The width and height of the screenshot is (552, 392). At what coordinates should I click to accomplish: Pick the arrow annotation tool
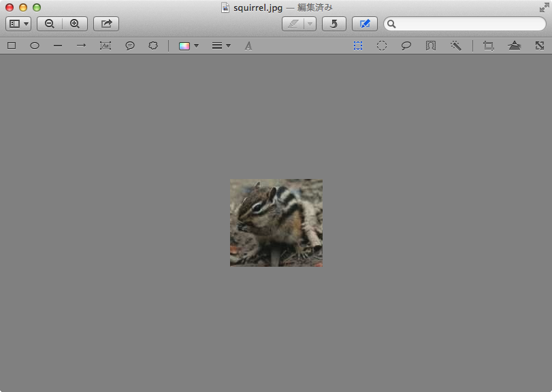[x=81, y=46]
